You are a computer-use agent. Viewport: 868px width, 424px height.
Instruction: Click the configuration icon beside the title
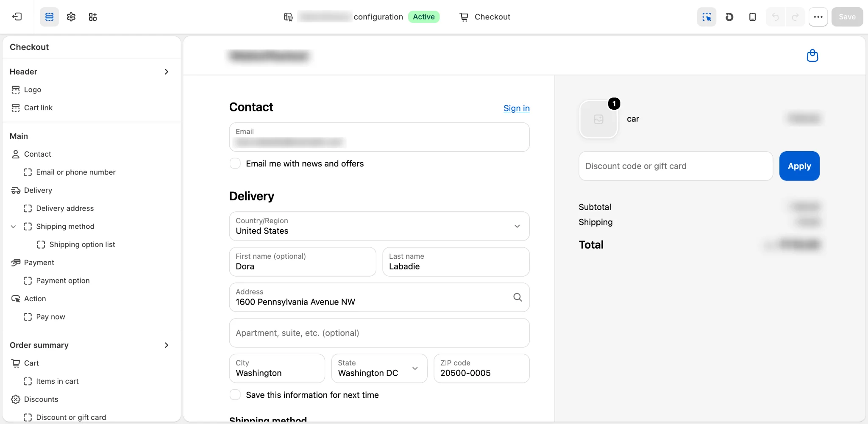(x=288, y=17)
